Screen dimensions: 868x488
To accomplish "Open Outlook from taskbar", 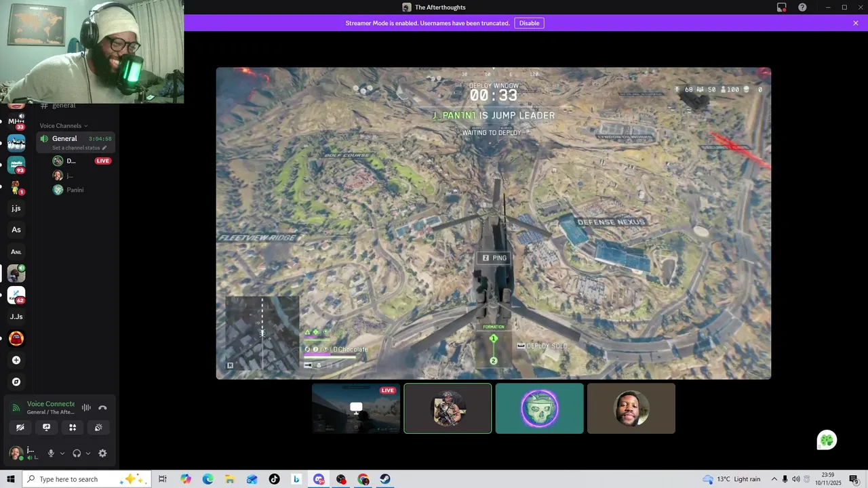I will pyautogui.click(x=252, y=479).
